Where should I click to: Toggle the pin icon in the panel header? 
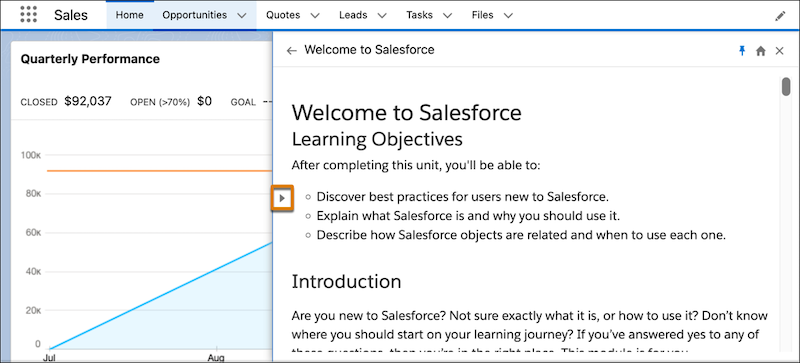[x=742, y=51]
